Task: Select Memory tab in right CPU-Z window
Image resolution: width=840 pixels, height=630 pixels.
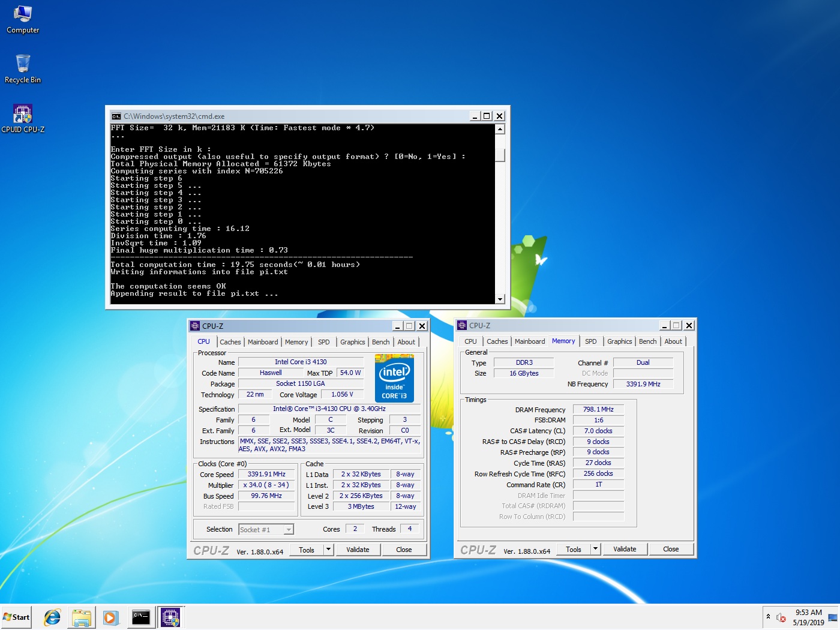Action: 563,341
